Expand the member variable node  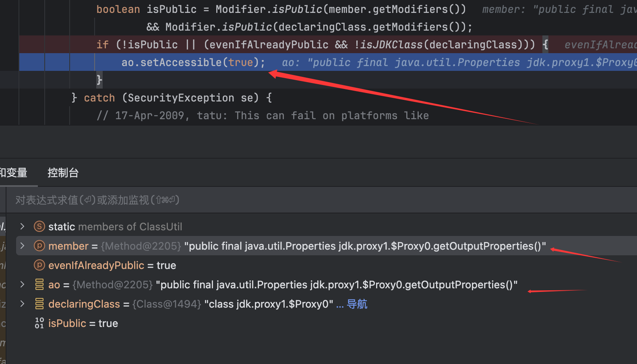point(23,246)
